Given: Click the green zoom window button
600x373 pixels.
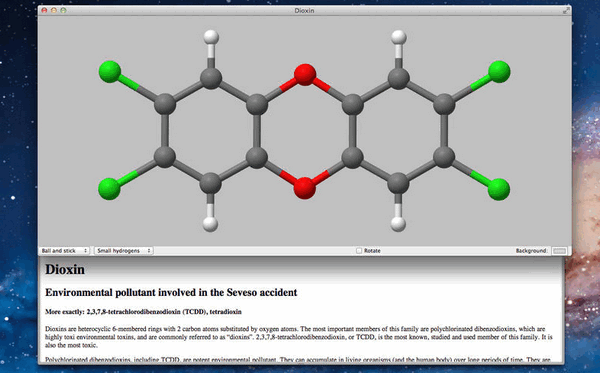Looking at the screenshot, I should pos(63,10).
